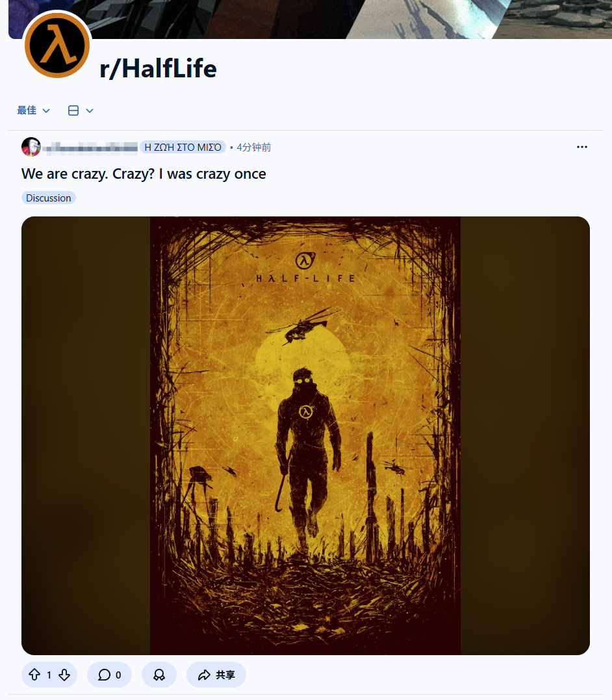Screen dimensions: 612x700
Task: Give an award to this post
Action: [159, 675]
